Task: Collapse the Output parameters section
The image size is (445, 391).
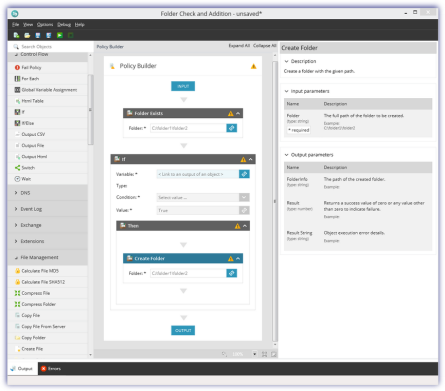Action: click(286, 155)
